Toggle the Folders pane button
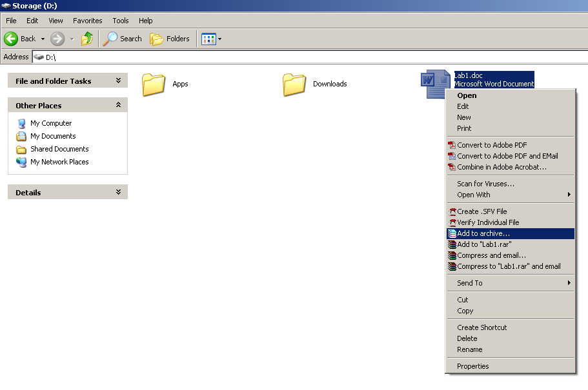Screen dimensions: 588x390 click(x=170, y=39)
